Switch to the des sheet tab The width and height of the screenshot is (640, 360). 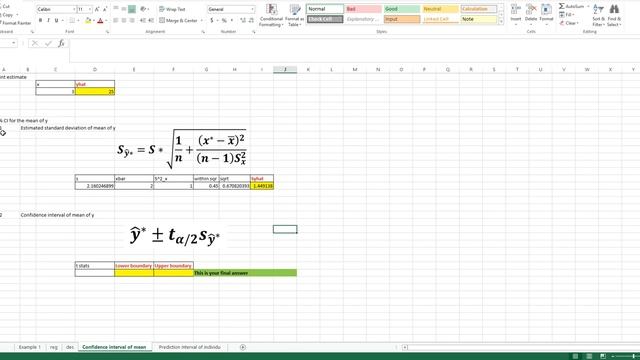pos(70,347)
